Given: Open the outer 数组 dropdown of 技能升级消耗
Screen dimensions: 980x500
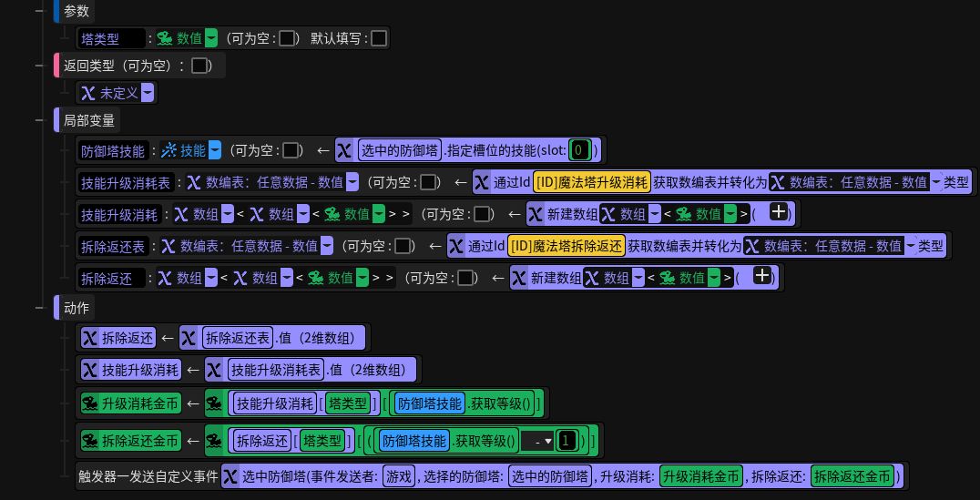Looking at the screenshot, I should tap(228, 214).
